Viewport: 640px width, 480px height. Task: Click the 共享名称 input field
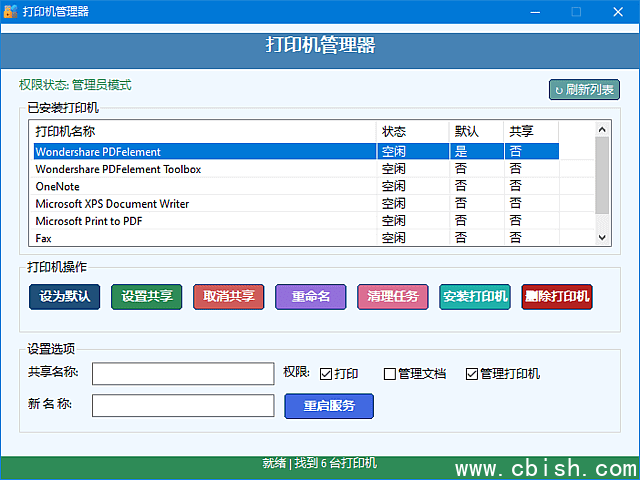(183, 373)
